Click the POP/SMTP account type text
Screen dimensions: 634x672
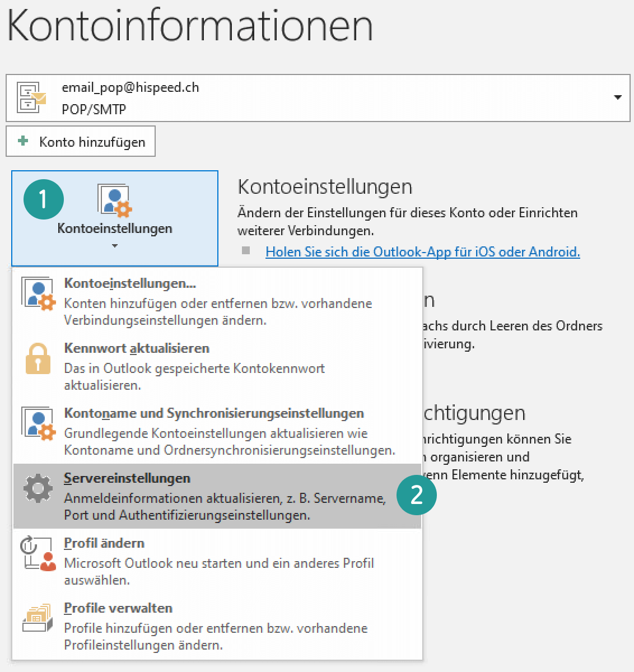(94, 109)
